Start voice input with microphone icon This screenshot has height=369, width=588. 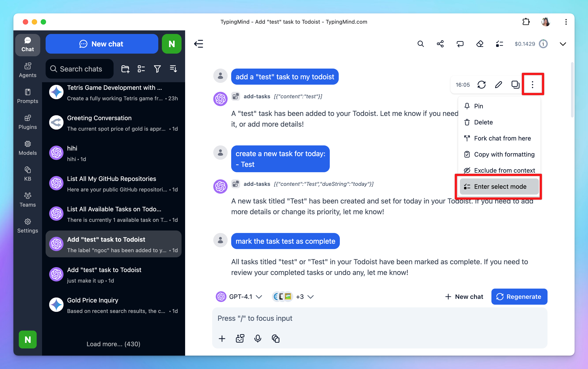pos(258,339)
